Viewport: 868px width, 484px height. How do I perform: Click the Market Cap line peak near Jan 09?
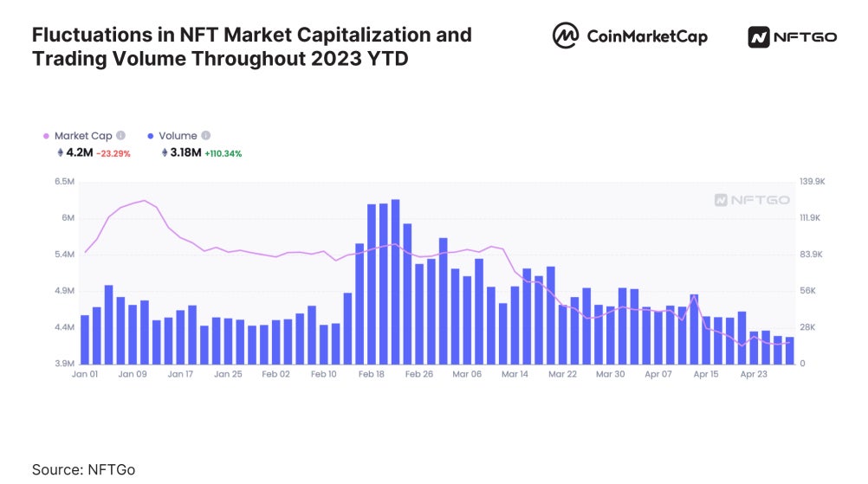point(145,201)
